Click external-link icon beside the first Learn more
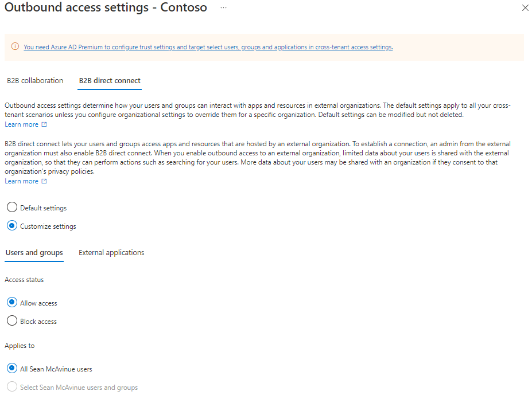 coord(44,124)
